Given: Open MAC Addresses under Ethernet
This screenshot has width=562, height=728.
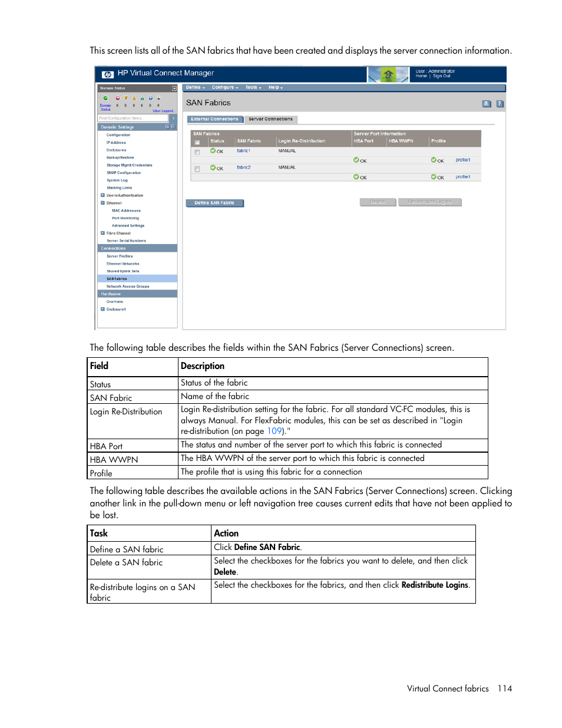Looking at the screenshot, I should coord(126,210).
